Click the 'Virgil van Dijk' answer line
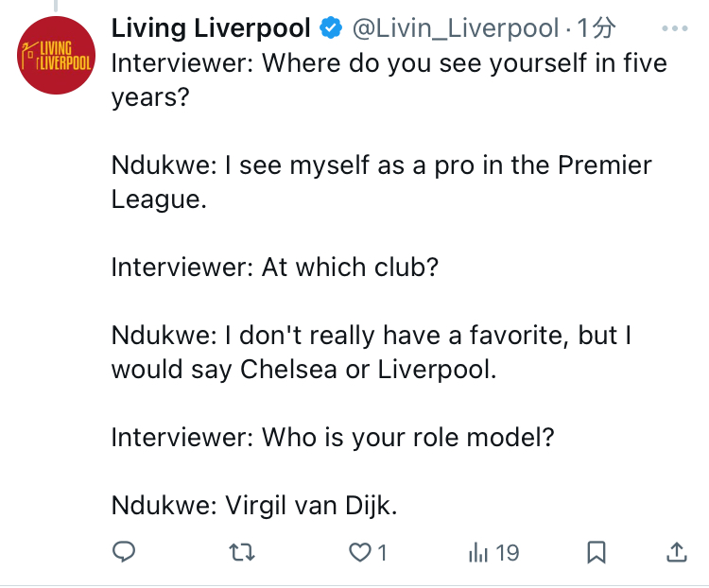Image resolution: width=709 pixels, height=588 pixels. tap(254, 505)
